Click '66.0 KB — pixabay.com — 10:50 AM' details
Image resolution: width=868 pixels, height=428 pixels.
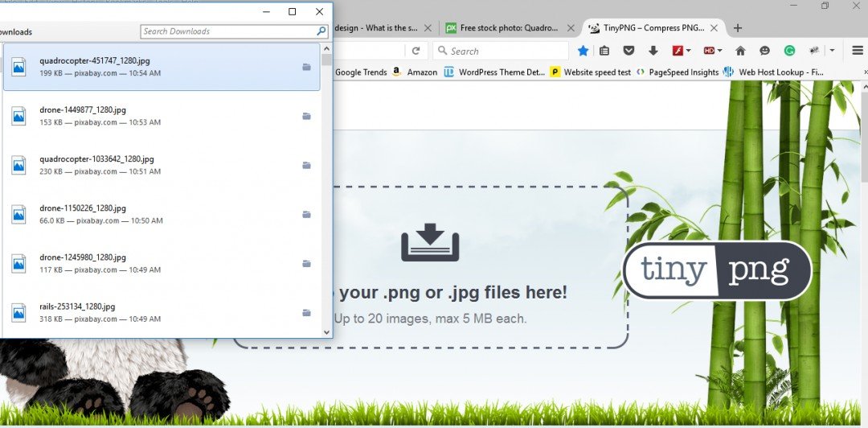coord(100,220)
